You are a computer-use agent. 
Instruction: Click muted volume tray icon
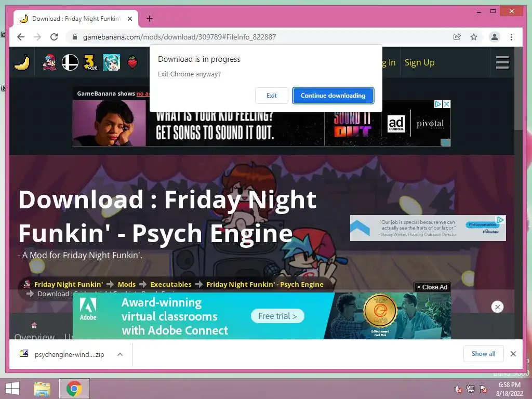(458, 389)
